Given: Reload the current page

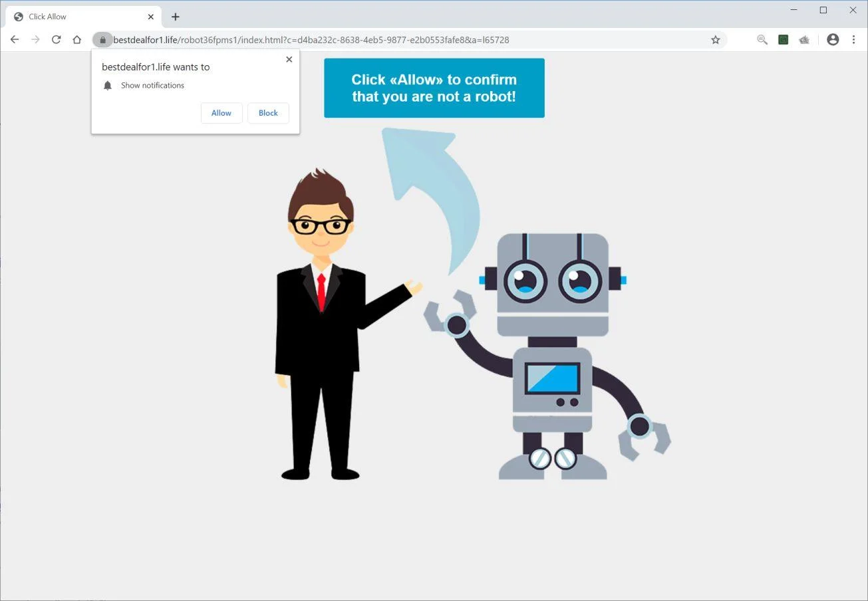Looking at the screenshot, I should click(x=57, y=40).
